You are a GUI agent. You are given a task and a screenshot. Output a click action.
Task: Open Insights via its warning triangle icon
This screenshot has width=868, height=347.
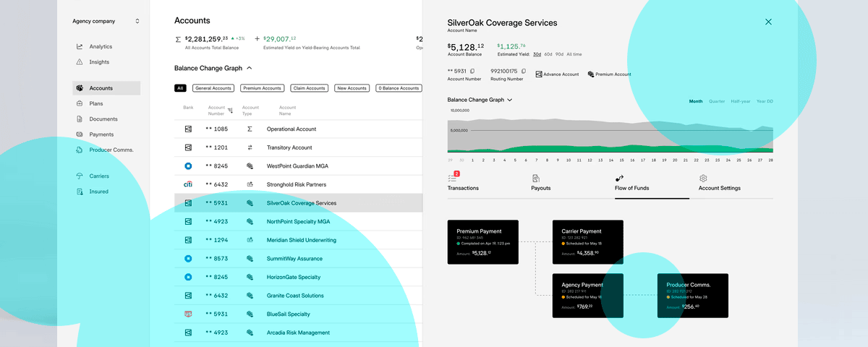(x=80, y=62)
